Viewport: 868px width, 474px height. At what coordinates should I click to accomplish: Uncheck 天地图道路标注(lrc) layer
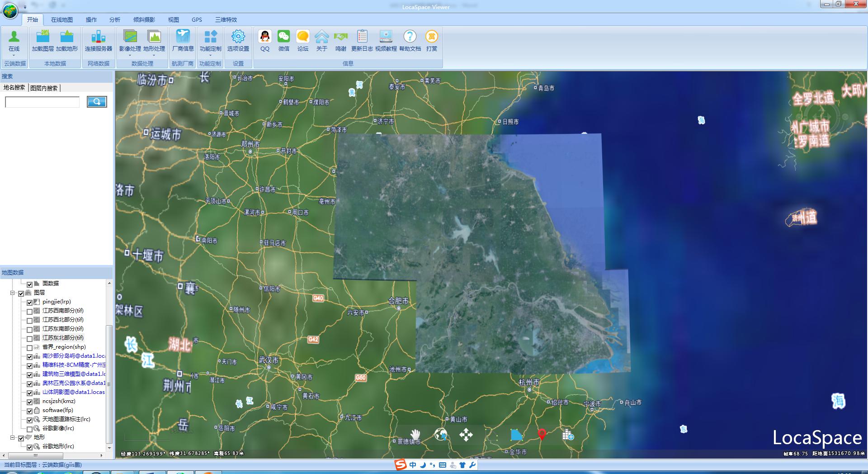pyautogui.click(x=30, y=420)
